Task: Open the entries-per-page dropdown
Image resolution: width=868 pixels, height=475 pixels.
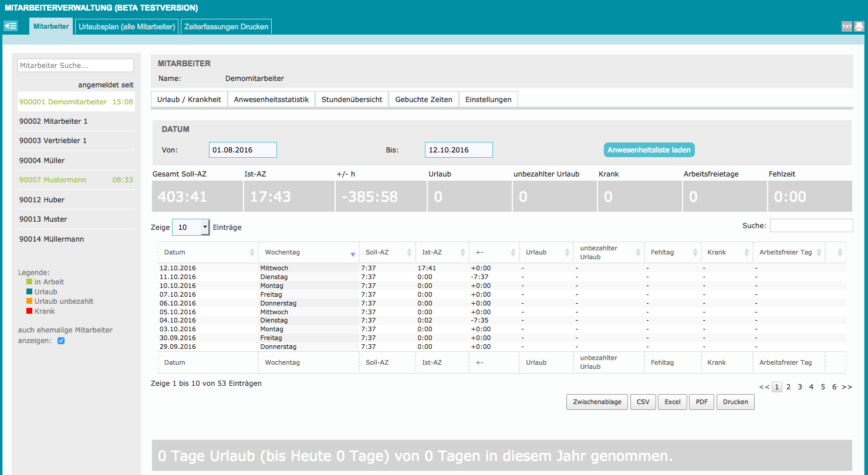Action: pos(191,227)
